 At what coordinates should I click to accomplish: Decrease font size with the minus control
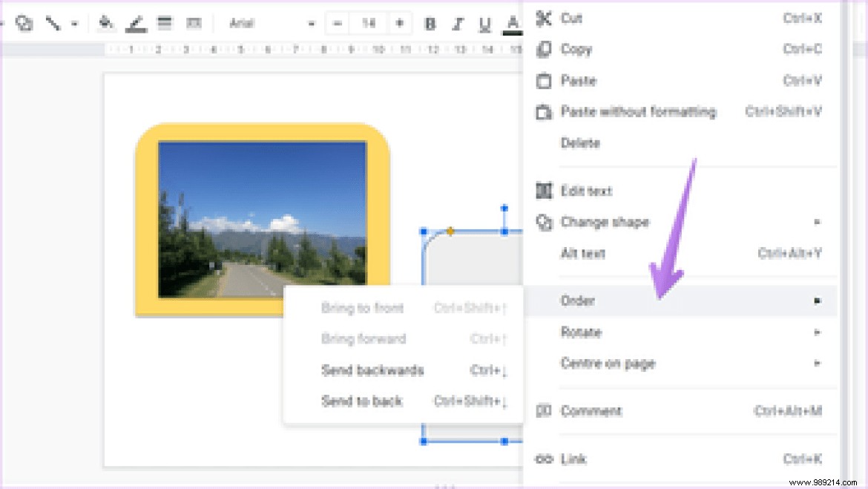pos(336,23)
